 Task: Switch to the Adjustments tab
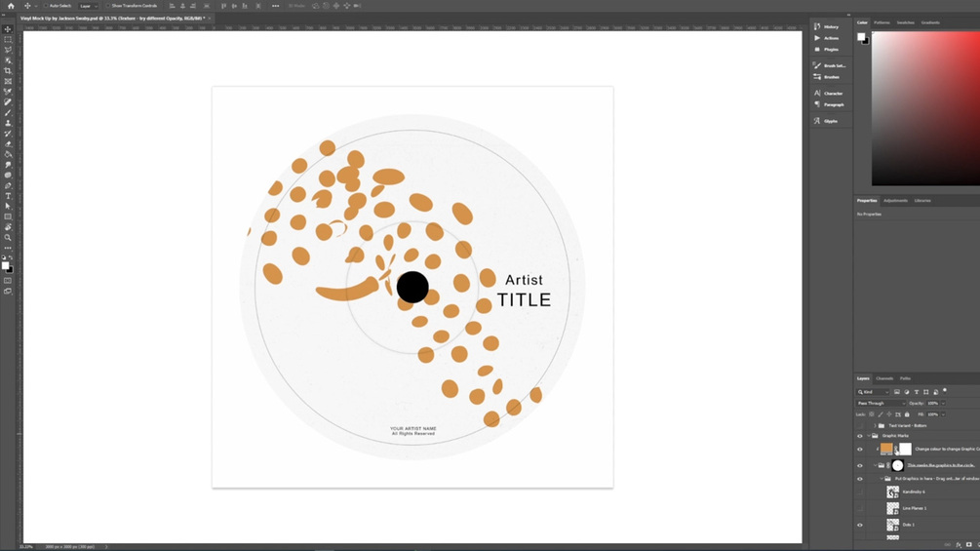click(x=895, y=201)
